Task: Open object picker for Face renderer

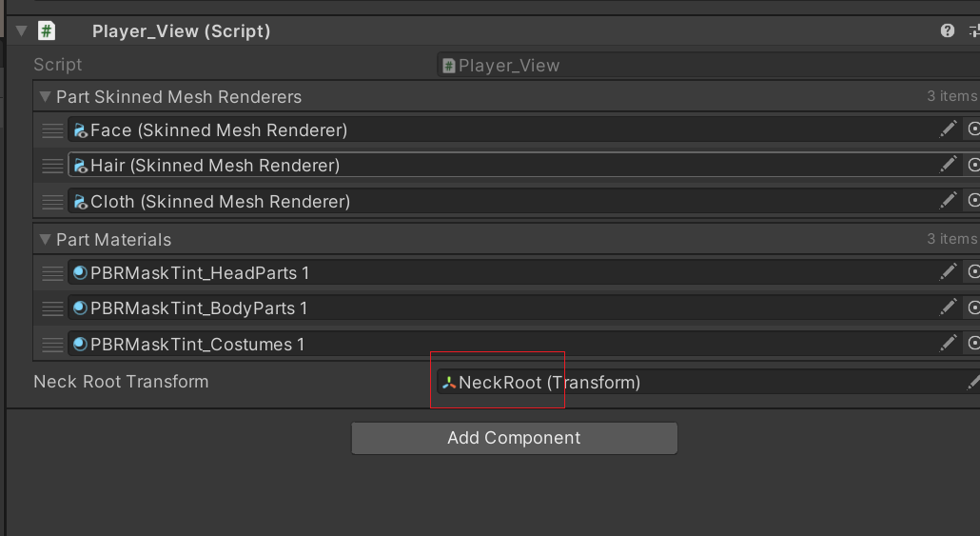Action: tap(973, 129)
